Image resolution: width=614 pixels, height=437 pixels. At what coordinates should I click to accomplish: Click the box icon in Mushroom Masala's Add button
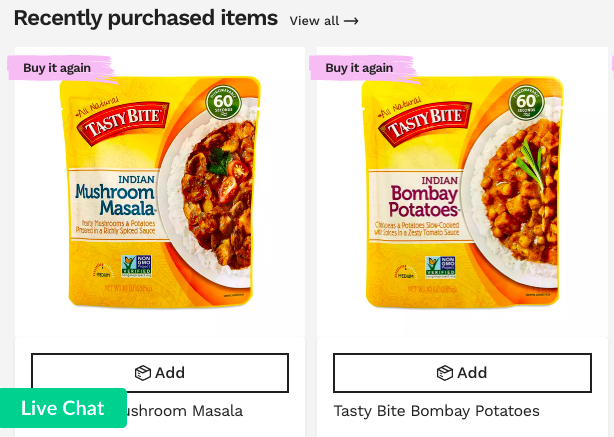(143, 373)
